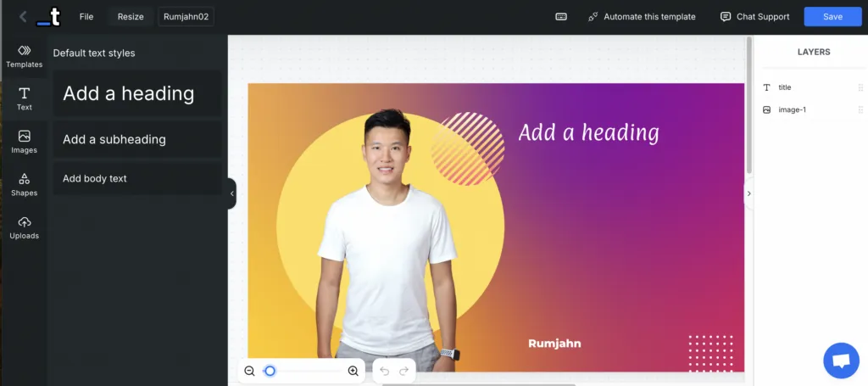This screenshot has height=386, width=868.
Task: Open the chat bubble widget
Action: click(841, 361)
